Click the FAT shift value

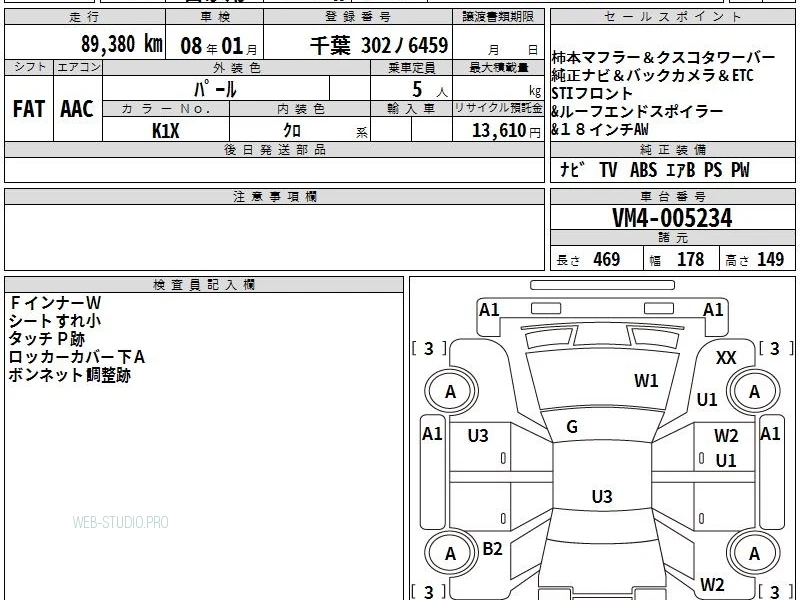pos(29,109)
